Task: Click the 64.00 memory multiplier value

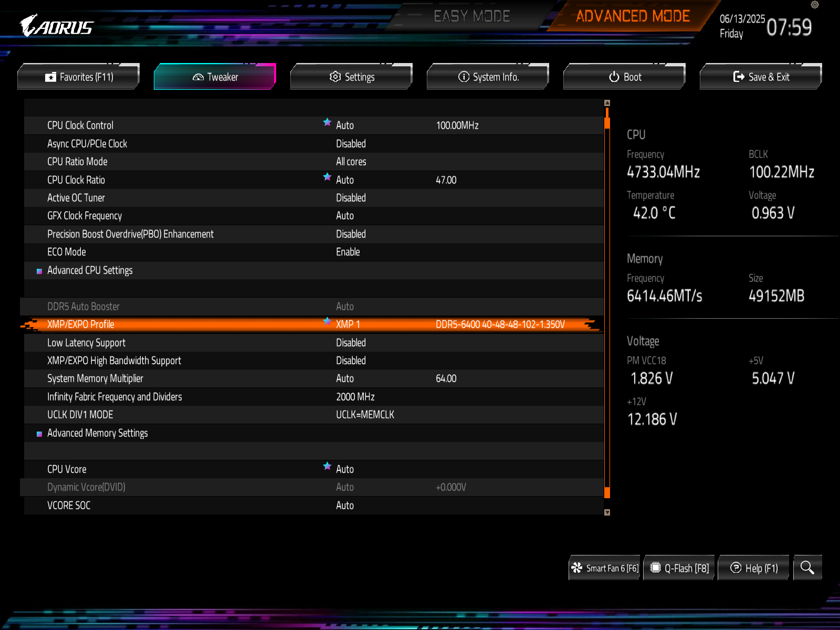Action: tap(446, 379)
